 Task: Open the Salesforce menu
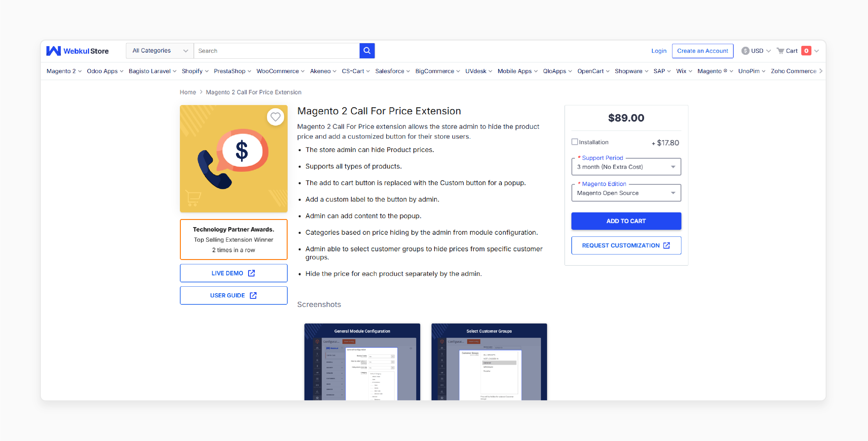coord(393,71)
